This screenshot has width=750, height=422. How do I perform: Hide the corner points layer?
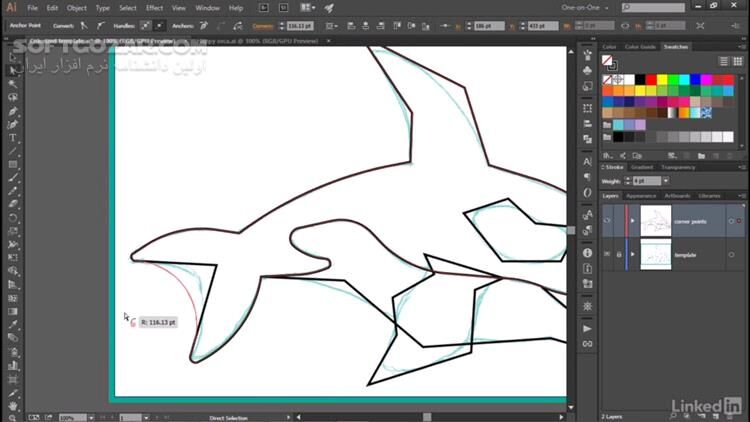point(606,220)
